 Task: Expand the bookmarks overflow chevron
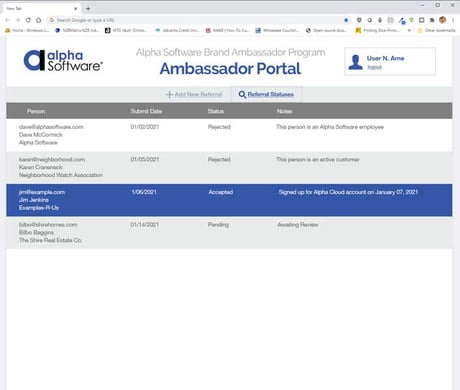pyautogui.click(x=409, y=30)
